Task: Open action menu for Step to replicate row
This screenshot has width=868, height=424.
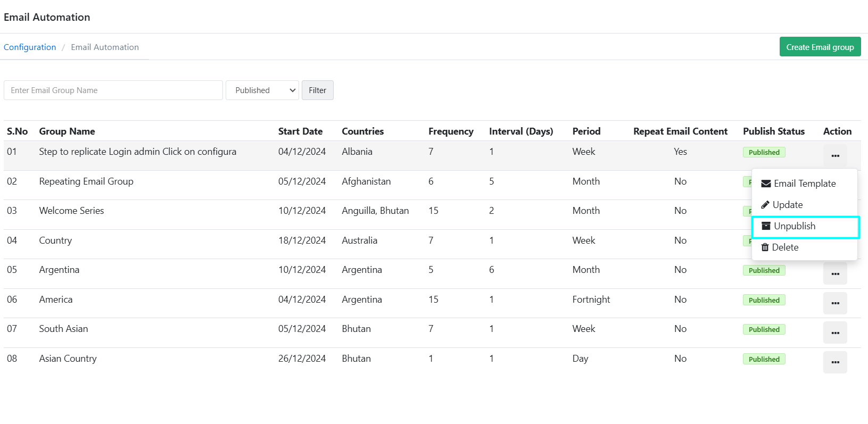Action: (x=834, y=155)
